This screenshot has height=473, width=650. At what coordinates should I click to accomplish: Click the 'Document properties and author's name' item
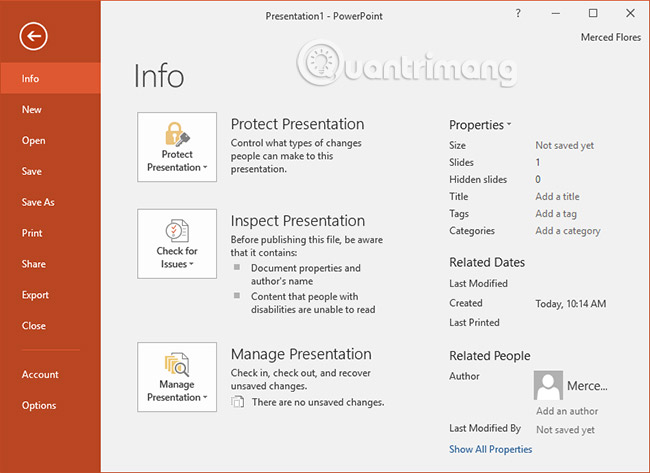pyautogui.click(x=306, y=274)
